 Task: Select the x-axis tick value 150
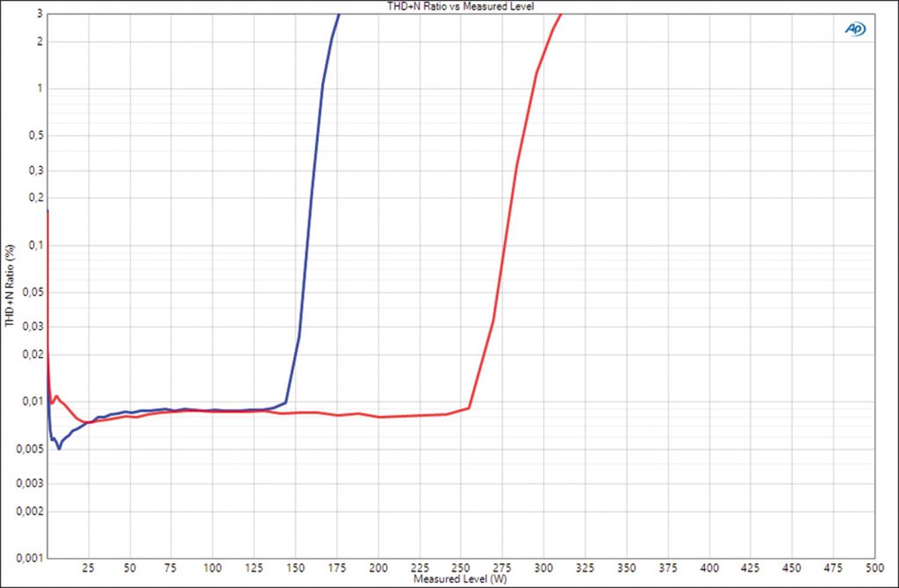point(295,568)
